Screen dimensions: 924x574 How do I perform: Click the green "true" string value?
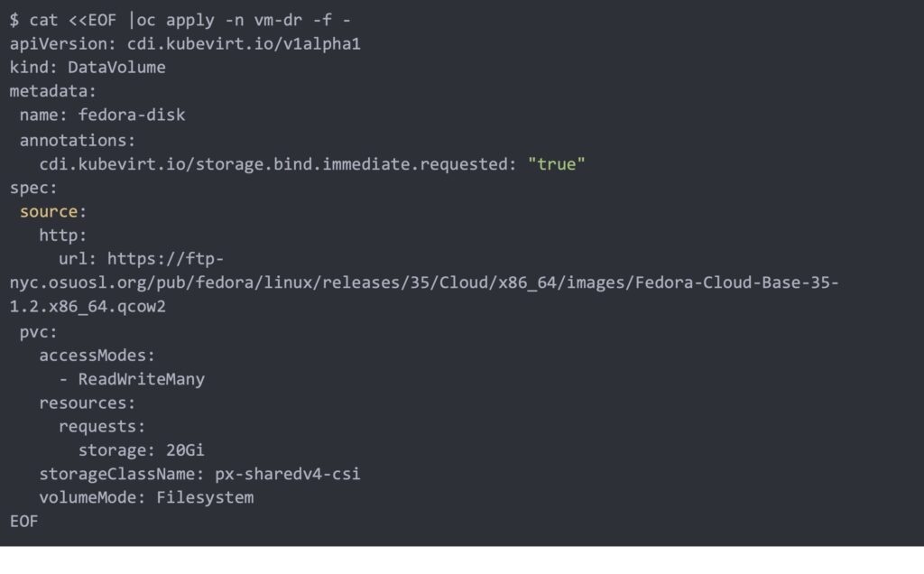point(557,164)
